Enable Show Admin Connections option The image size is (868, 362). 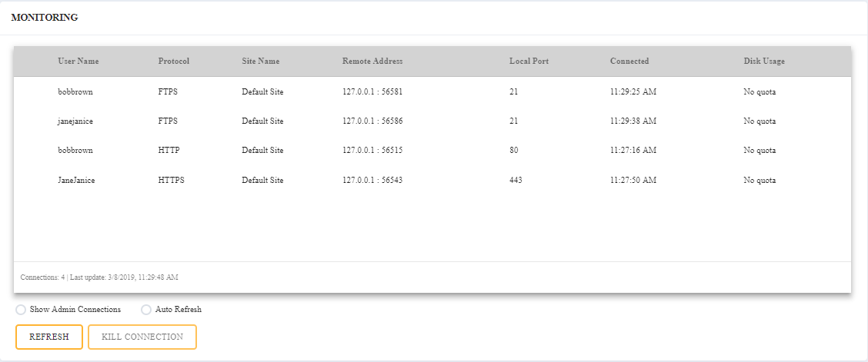(21, 310)
